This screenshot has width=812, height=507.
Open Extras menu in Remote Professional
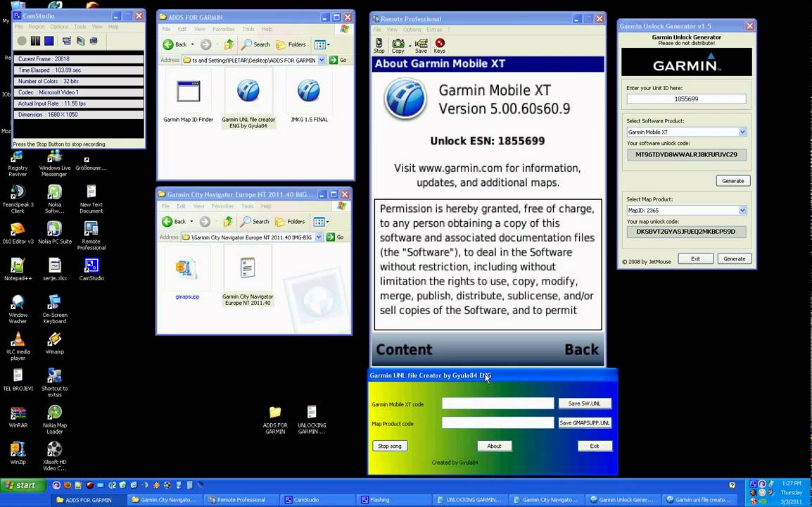pos(434,30)
